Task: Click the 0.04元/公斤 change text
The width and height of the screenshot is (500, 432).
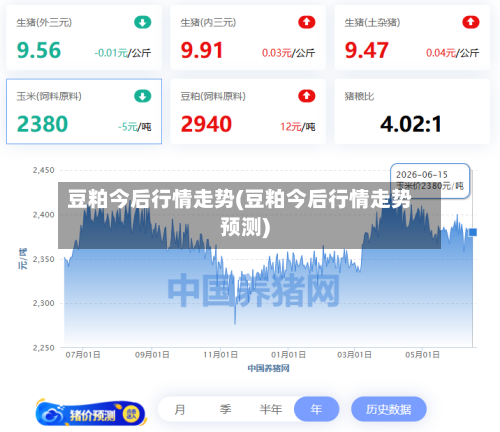Action: [452, 53]
